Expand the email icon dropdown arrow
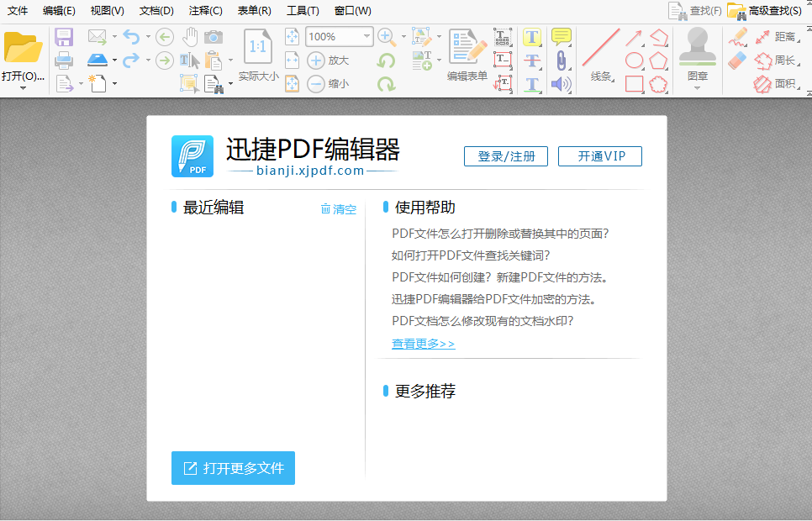 (x=114, y=37)
